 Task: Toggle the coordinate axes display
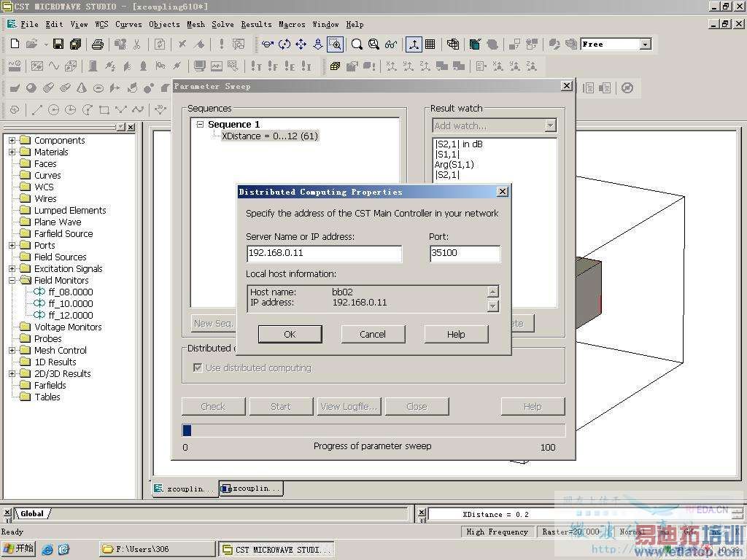[414, 44]
